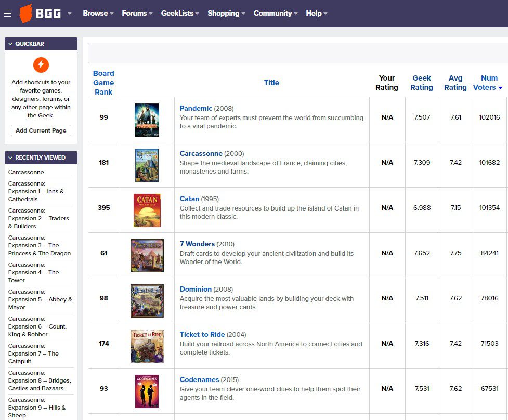The width and height of the screenshot is (508, 420).
Task: Click Dominion voter count 78016
Action: (489, 298)
